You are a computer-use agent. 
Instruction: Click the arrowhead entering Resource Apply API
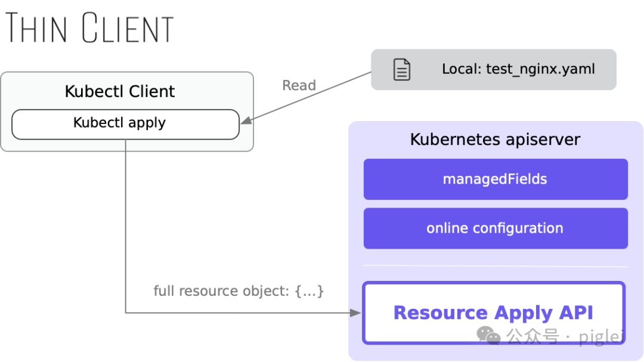[x=355, y=313]
